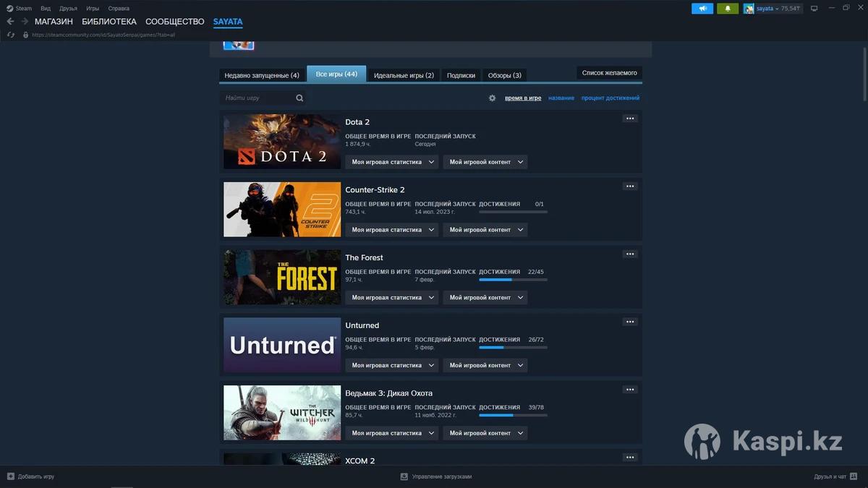Expand Мой игровой контент for Ведьмак 3
The height and width of the screenshot is (488, 868).
coord(485,433)
